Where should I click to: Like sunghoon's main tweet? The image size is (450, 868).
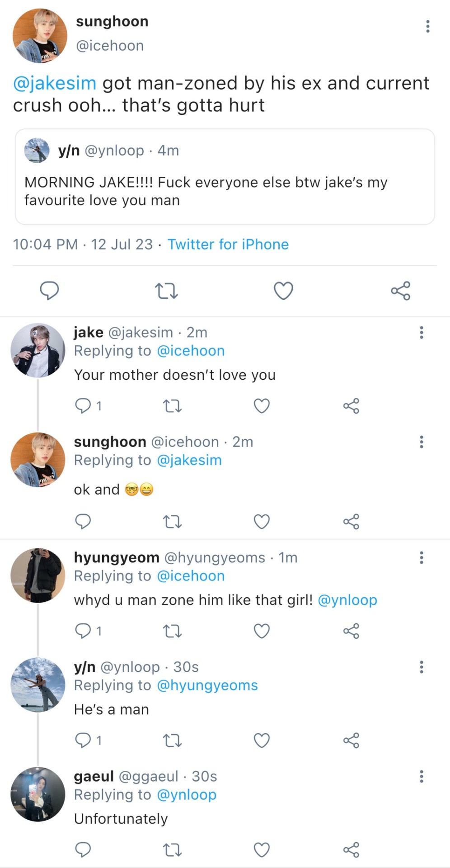(283, 291)
